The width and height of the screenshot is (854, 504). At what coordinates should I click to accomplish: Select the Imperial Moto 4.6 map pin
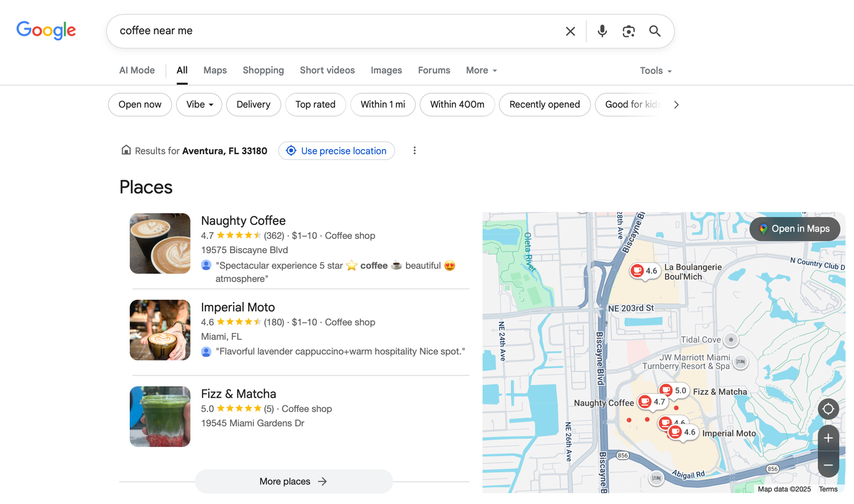coord(683,432)
